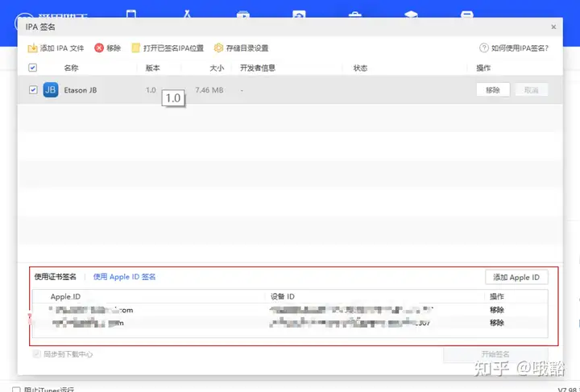
Task: Select the second blurred Apple ID row
Action: (290, 323)
